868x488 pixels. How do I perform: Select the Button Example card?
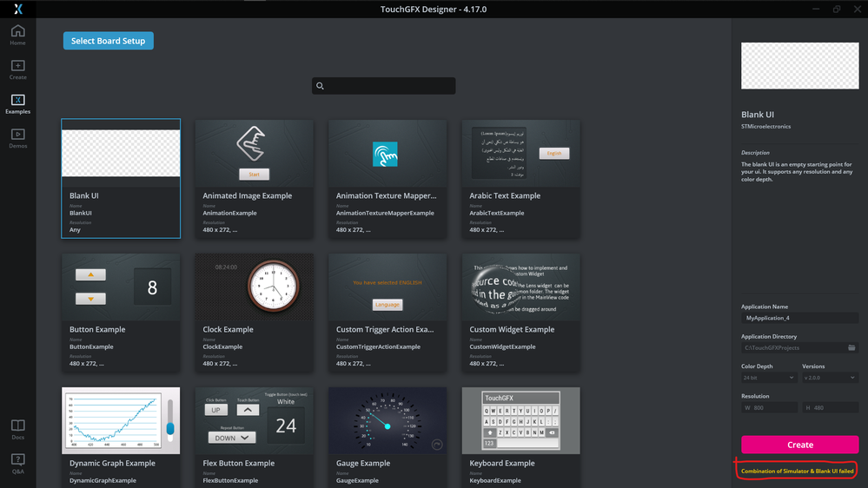121,313
